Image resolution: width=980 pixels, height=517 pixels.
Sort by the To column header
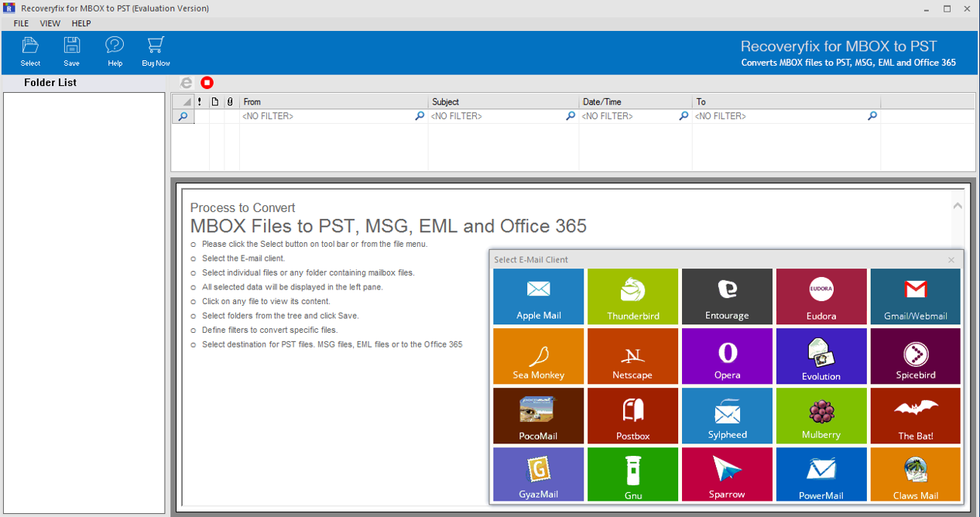(x=786, y=101)
